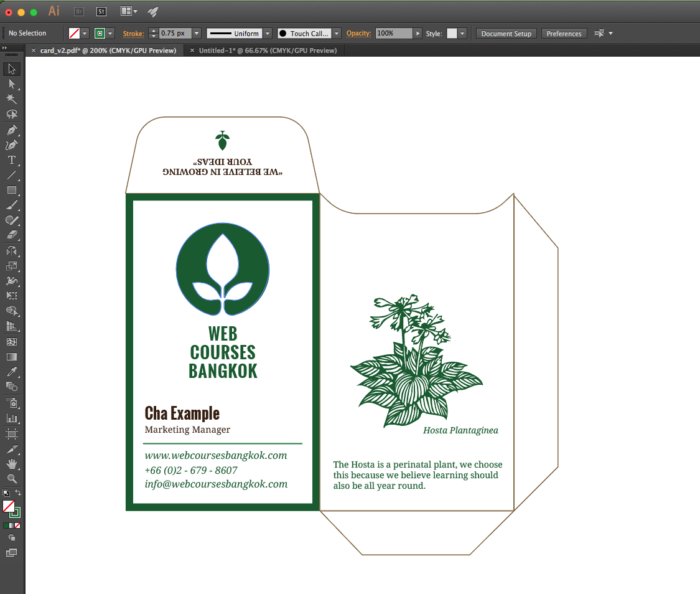This screenshot has width=700, height=594.
Task: Select the Mesh tool
Action: (12, 342)
